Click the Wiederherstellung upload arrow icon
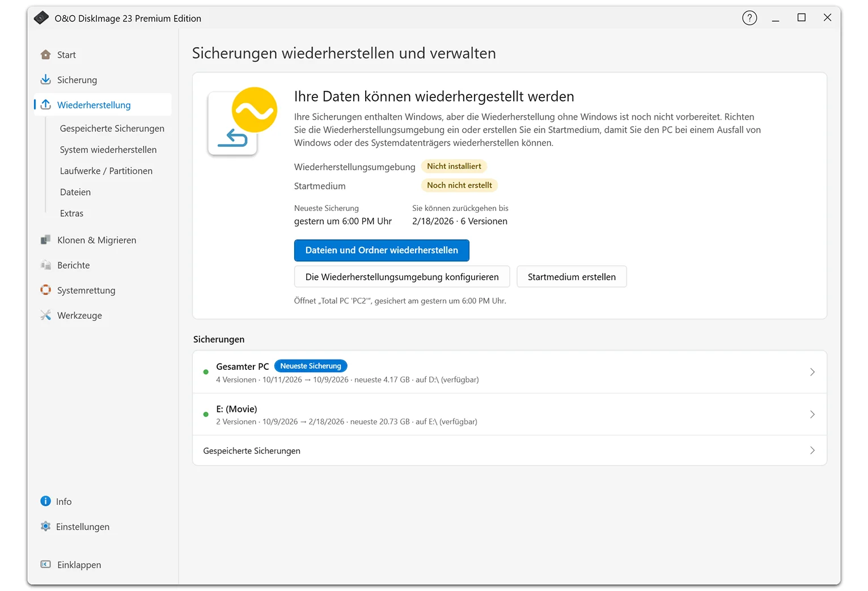This screenshot has width=868, height=591. (x=46, y=104)
